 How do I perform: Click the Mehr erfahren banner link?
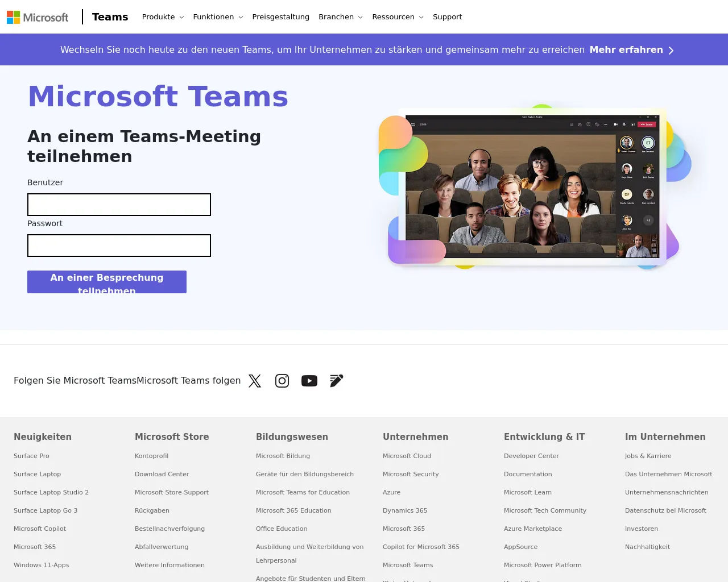[626, 50]
